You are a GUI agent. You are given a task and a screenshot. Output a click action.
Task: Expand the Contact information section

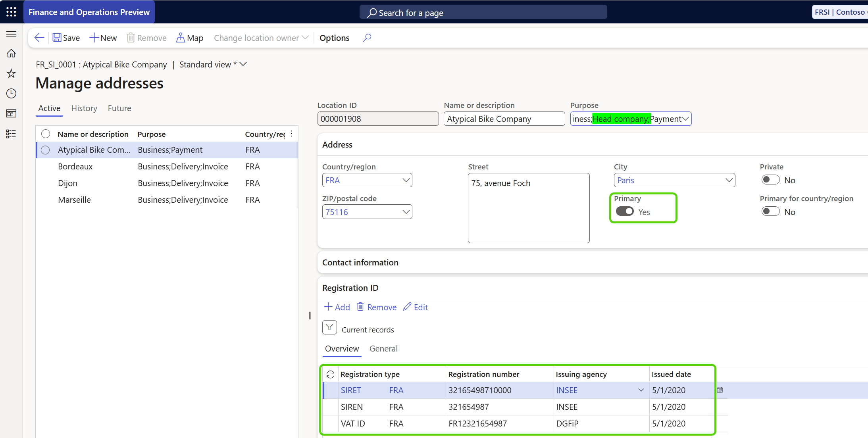click(593, 262)
